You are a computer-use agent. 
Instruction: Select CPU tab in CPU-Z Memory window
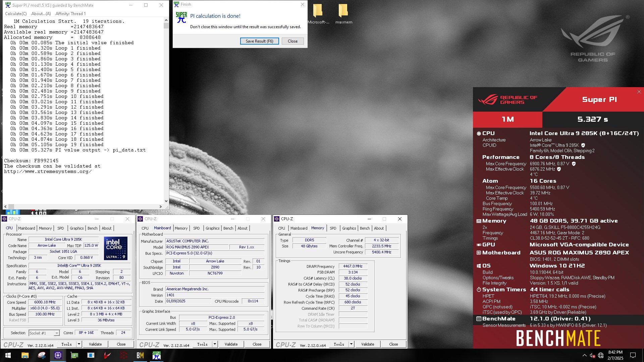pos(281,228)
